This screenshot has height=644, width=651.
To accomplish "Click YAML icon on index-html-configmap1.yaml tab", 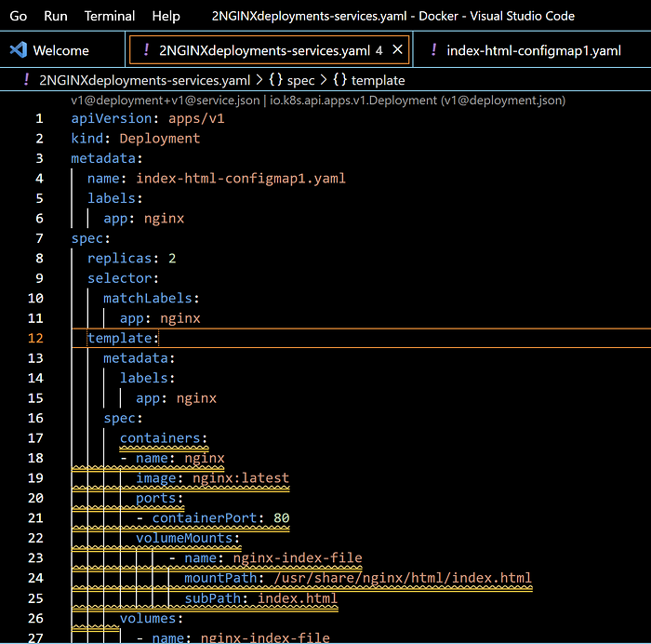I will tap(434, 50).
